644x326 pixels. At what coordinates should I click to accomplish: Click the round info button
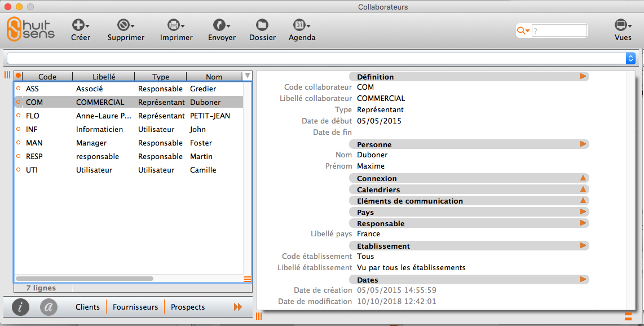[20, 307]
